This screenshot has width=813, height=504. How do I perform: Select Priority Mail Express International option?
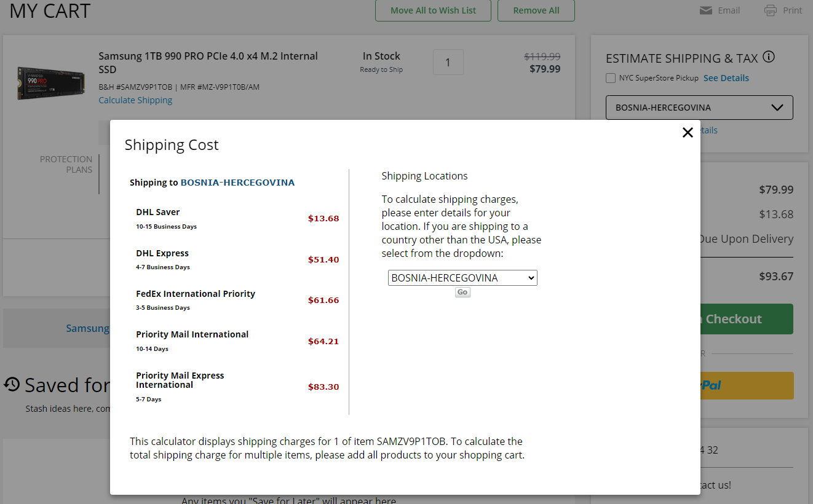180,380
